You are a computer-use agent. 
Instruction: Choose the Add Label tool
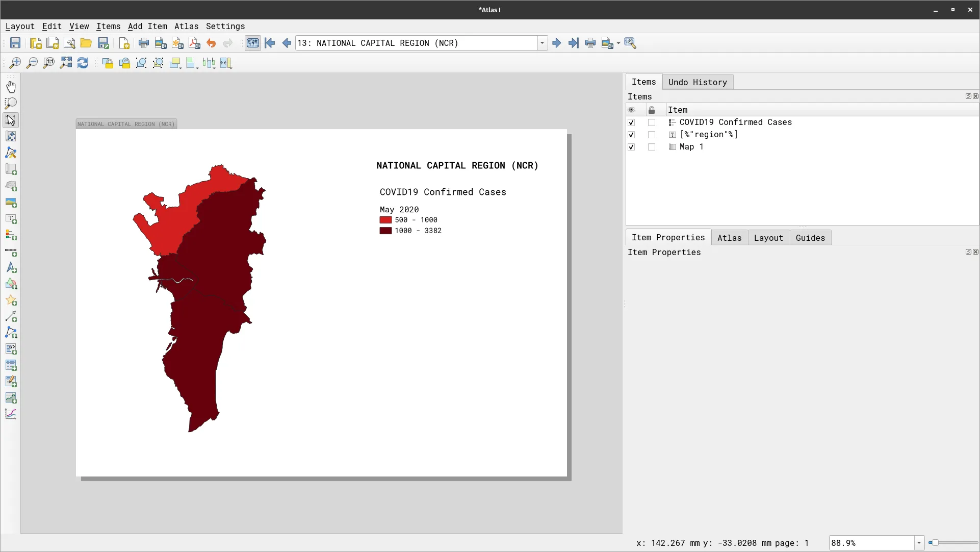click(11, 219)
